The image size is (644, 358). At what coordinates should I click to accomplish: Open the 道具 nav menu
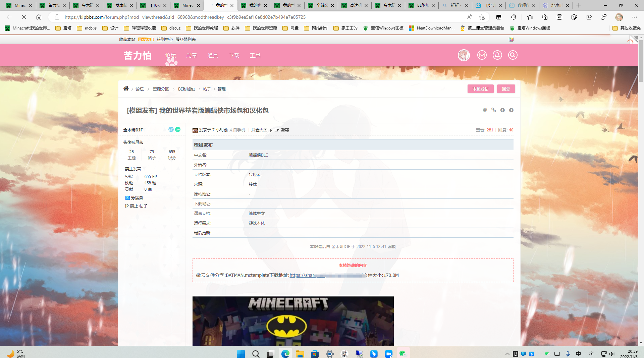click(213, 55)
